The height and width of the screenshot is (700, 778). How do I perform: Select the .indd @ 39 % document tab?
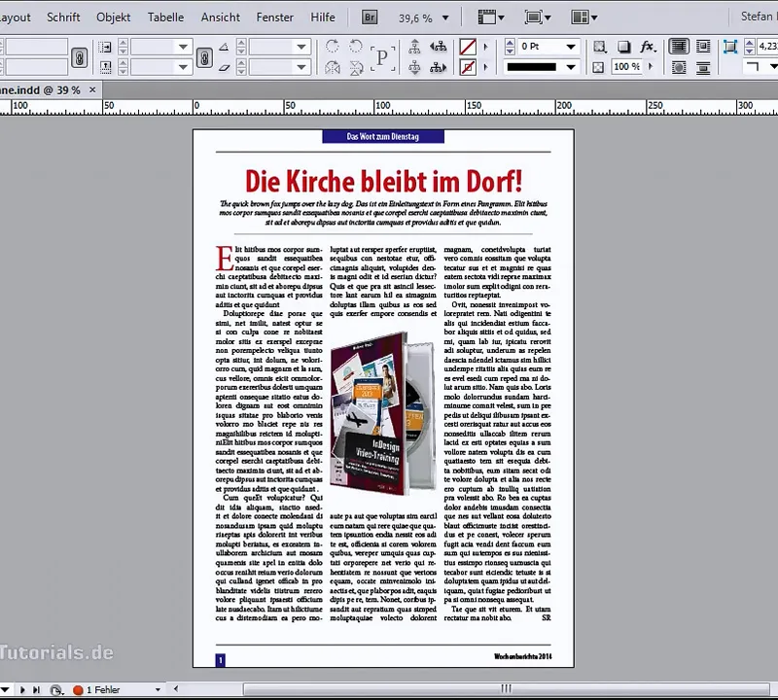coord(40,90)
